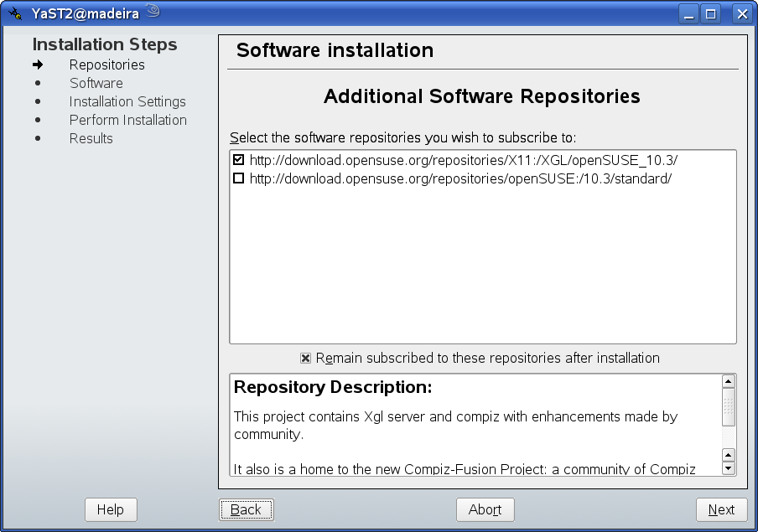Open the Help button
The image size is (758, 532).
coord(111,509)
